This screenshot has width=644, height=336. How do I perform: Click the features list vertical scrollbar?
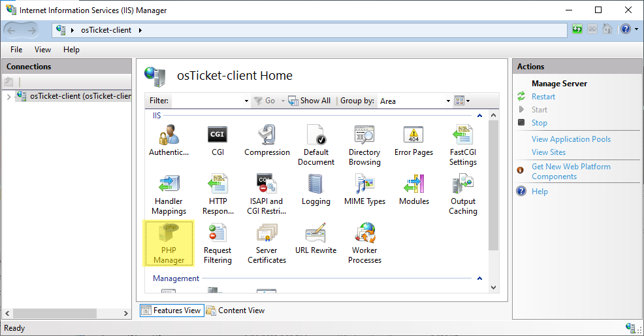[x=493, y=185]
